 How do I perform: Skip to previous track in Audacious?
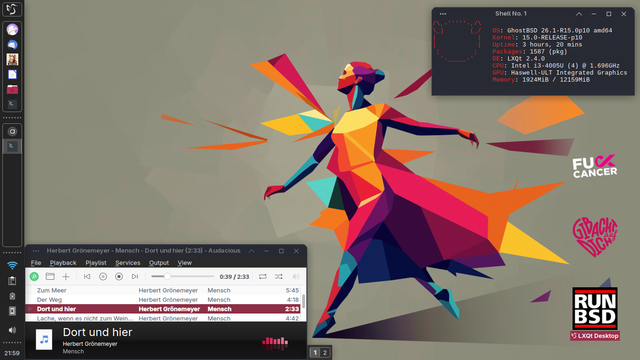[87, 276]
